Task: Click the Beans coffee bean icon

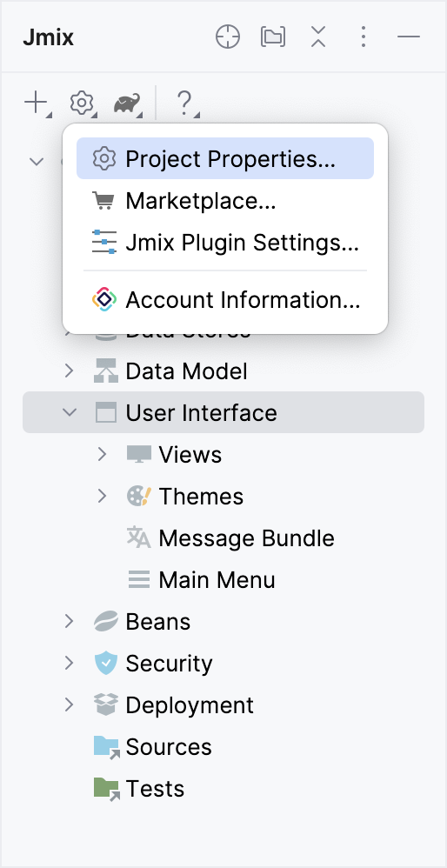Action: point(106,621)
